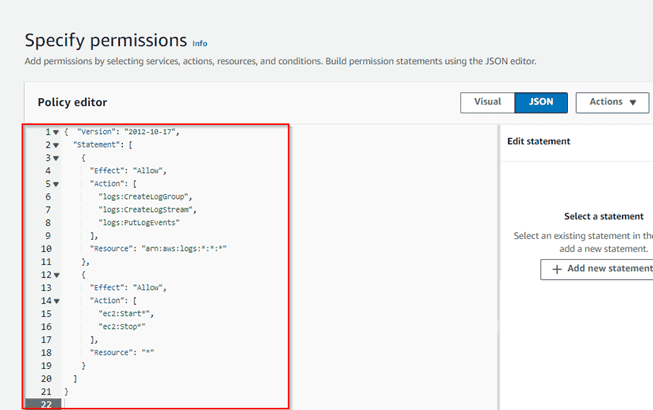The image size is (653, 410).
Task: Click the Info link beside Specify permissions
Action: (200, 44)
